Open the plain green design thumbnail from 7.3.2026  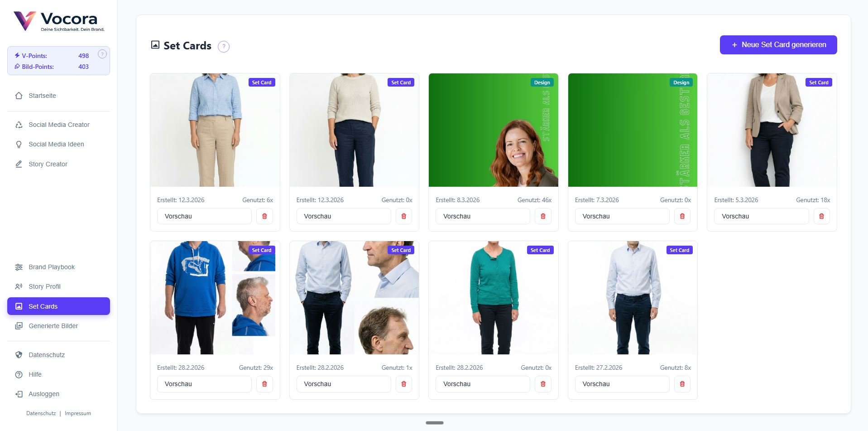[x=633, y=130]
